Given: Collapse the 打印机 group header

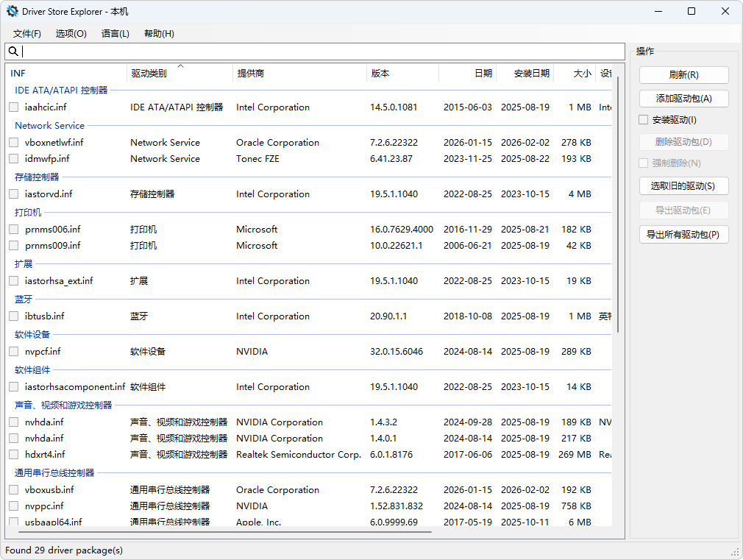Looking at the screenshot, I should (28, 213).
